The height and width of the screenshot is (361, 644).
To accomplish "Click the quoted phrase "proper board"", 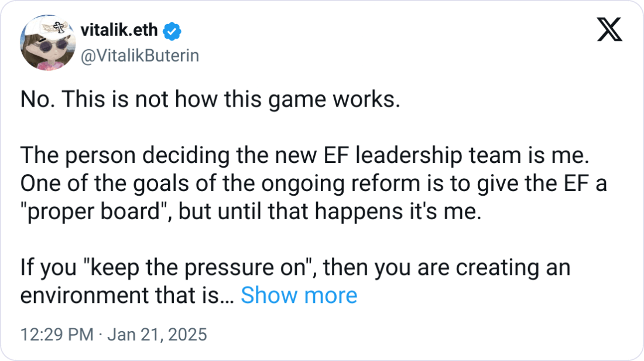I will [x=94, y=212].
